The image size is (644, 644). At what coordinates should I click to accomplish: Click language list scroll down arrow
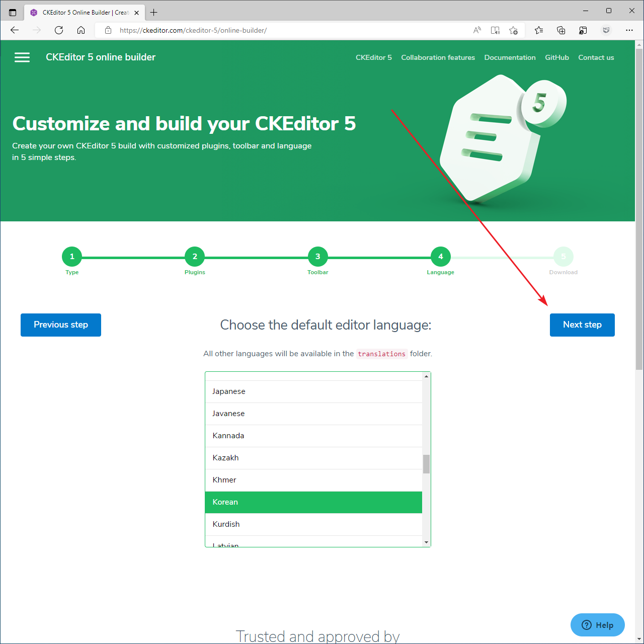[x=427, y=542]
